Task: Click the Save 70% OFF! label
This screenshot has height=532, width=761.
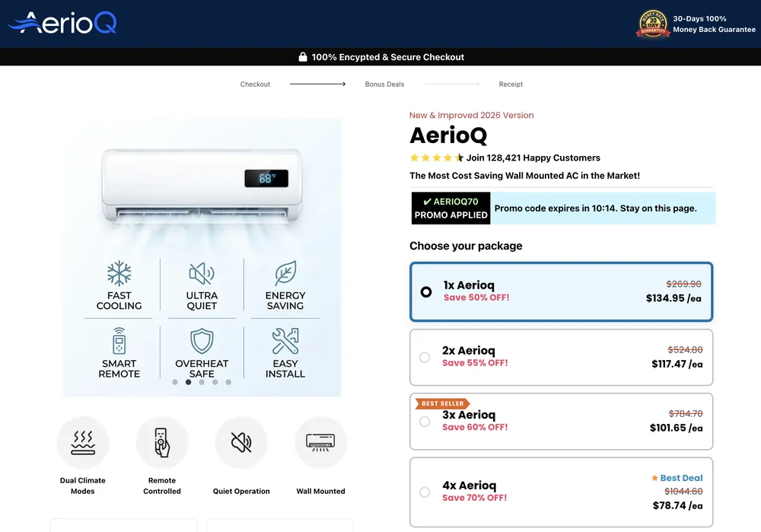Action: click(475, 498)
